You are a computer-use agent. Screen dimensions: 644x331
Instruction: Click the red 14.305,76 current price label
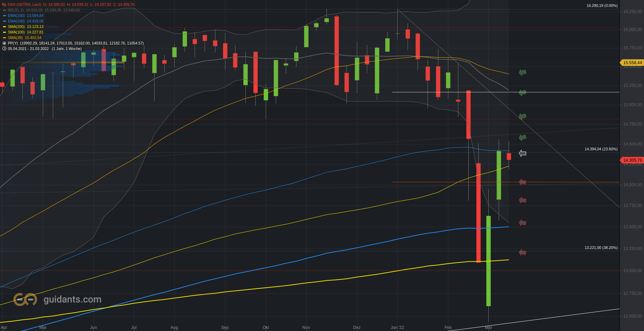[x=632, y=160]
